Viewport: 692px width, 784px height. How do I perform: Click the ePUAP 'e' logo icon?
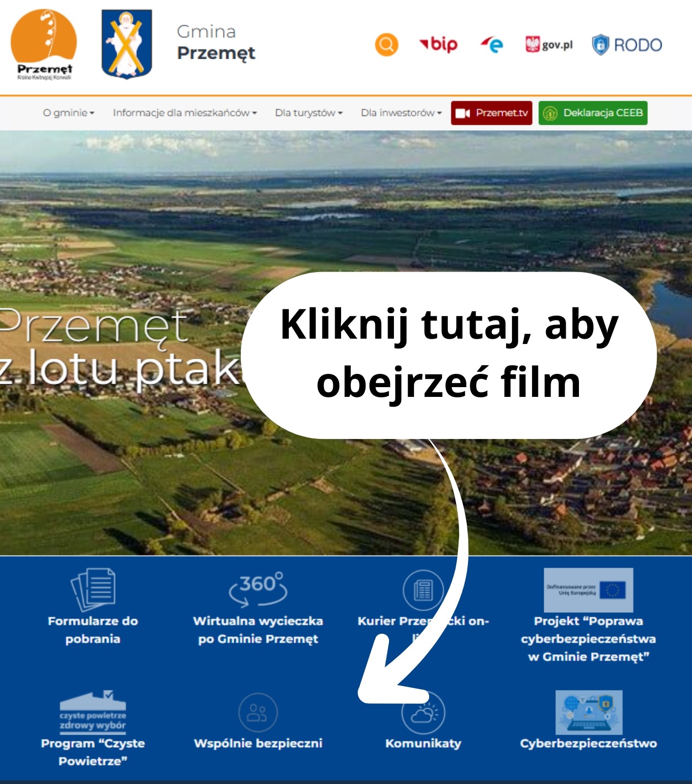[492, 45]
